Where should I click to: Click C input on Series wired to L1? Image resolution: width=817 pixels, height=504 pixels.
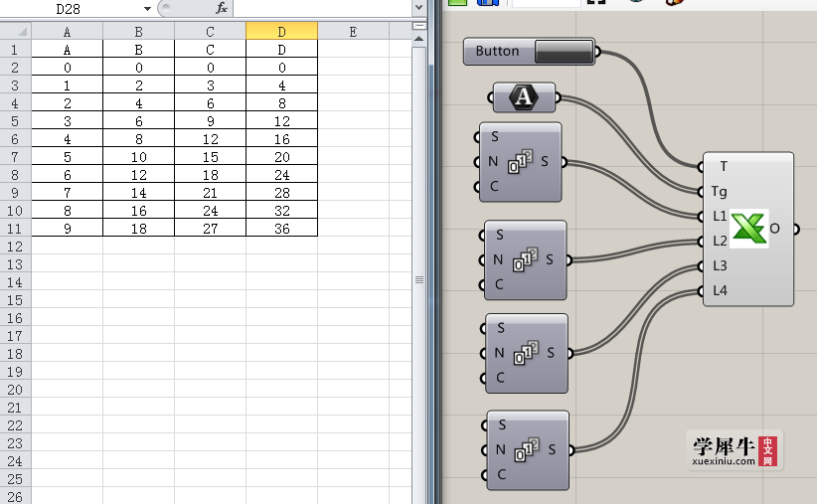tap(494, 186)
